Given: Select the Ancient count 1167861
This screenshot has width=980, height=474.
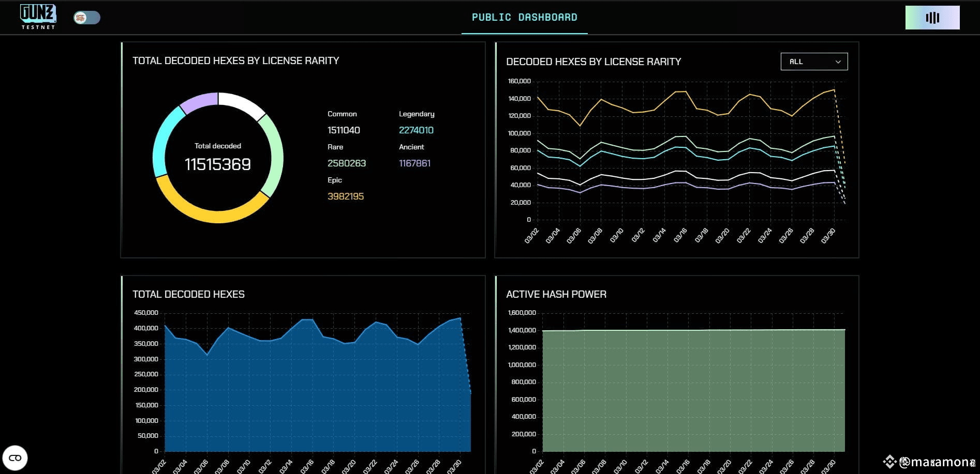Looking at the screenshot, I should click(x=414, y=163).
